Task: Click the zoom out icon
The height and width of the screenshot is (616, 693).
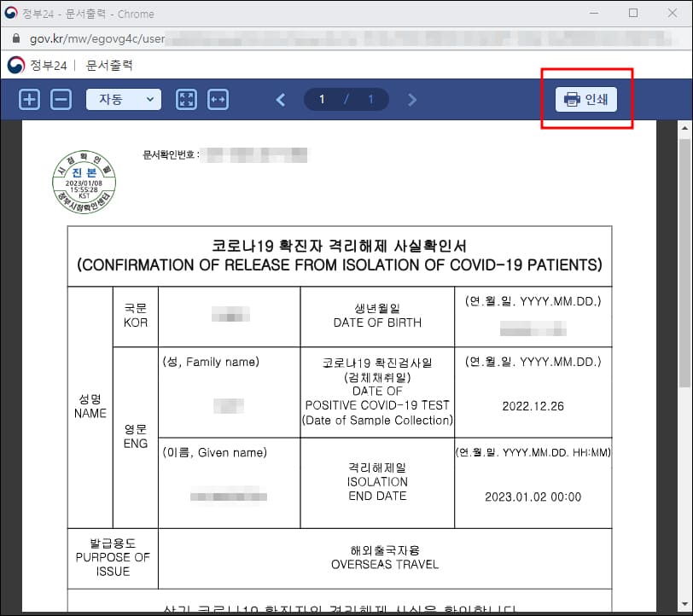Action: pyautogui.click(x=60, y=99)
